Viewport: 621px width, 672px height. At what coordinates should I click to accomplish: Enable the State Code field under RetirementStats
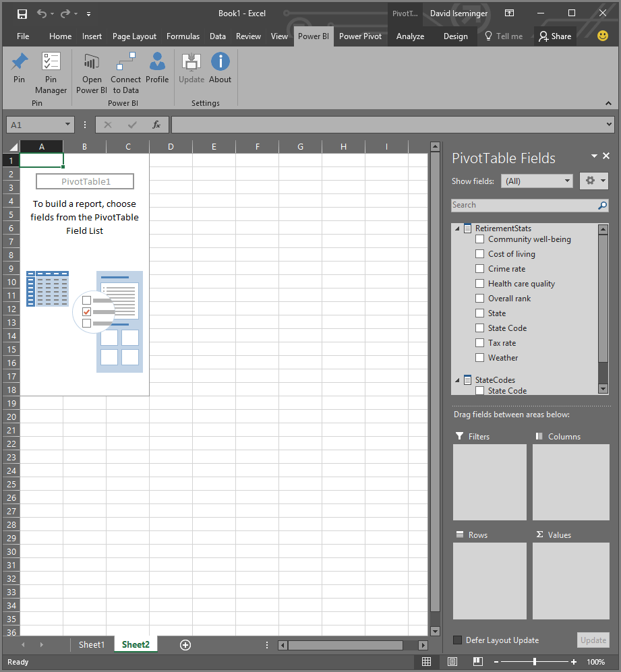pyautogui.click(x=479, y=328)
